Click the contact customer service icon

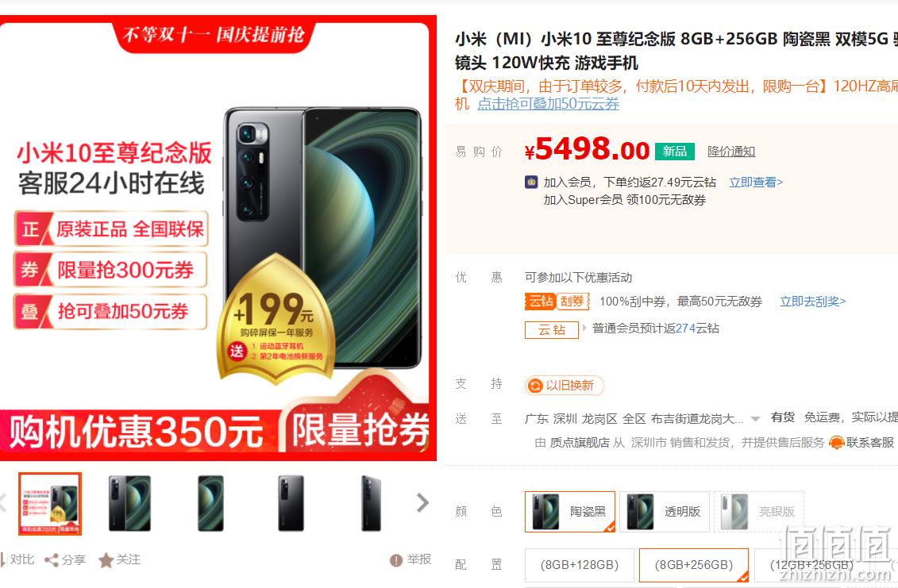(x=837, y=443)
